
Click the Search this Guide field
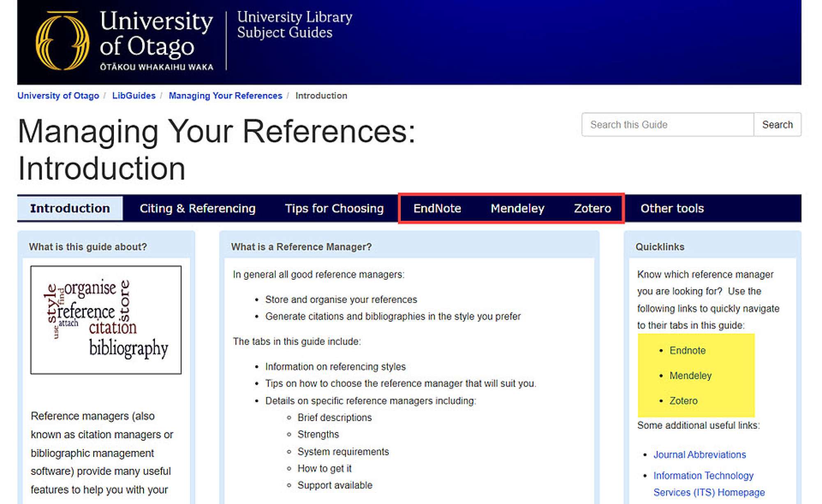click(667, 124)
